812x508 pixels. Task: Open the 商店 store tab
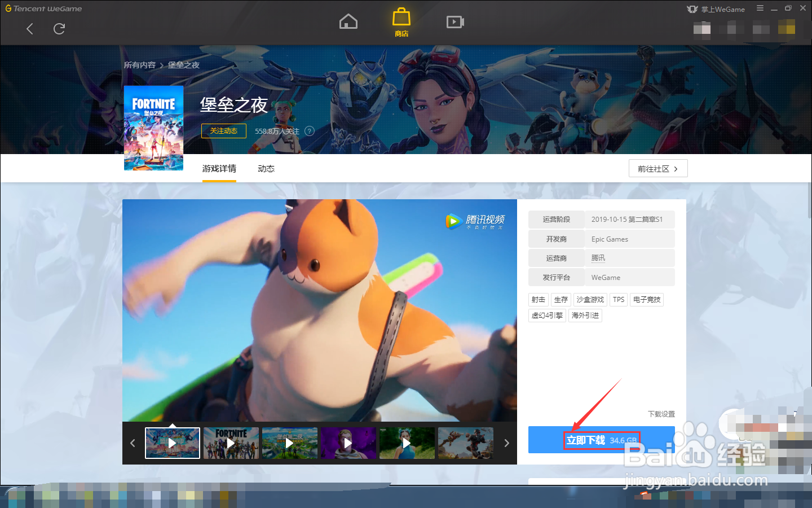[x=401, y=23]
